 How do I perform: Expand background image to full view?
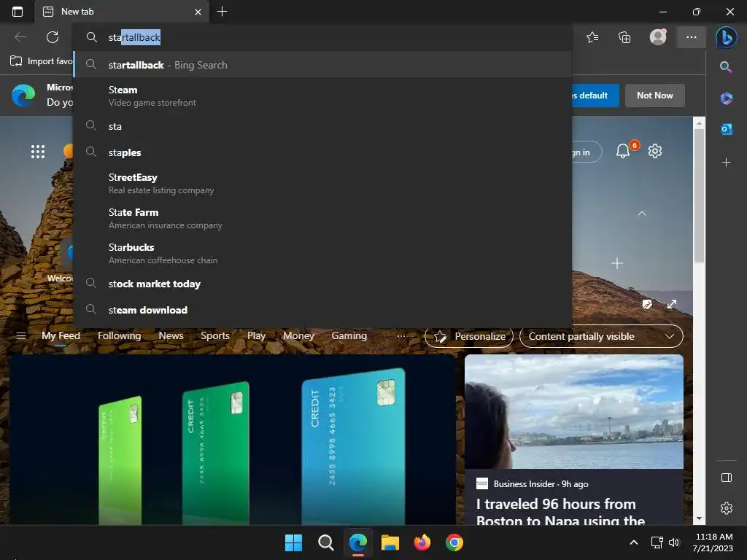(672, 304)
